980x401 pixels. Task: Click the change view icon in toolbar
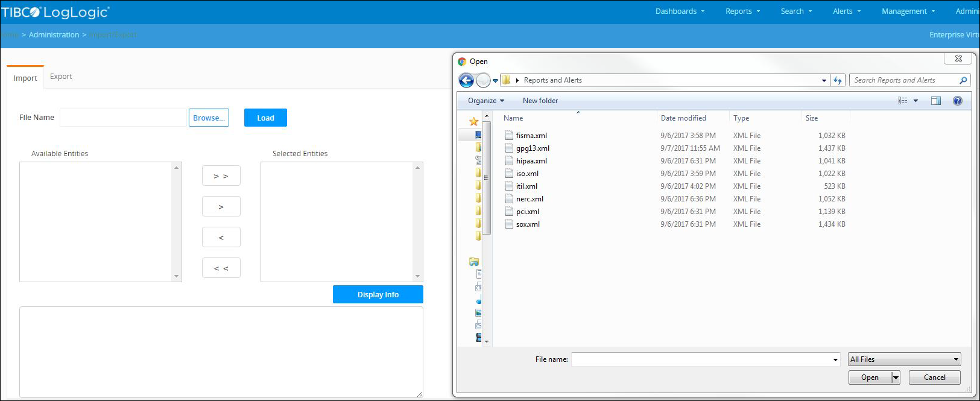903,101
